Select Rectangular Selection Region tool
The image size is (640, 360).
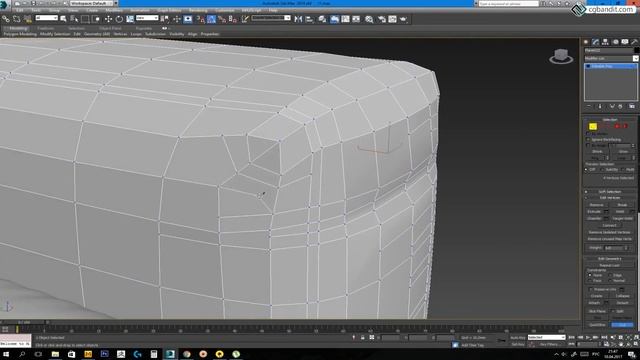(x=85, y=19)
